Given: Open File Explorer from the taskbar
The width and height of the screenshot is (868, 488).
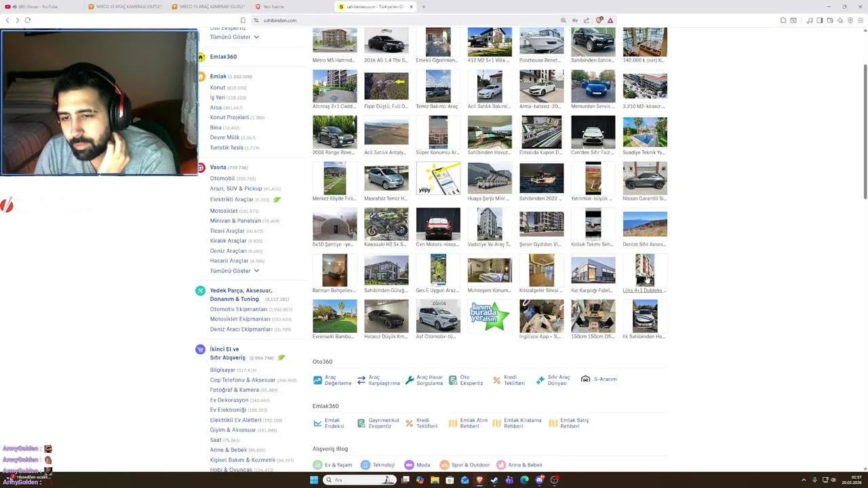Looking at the screenshot, I should [435, 480].
